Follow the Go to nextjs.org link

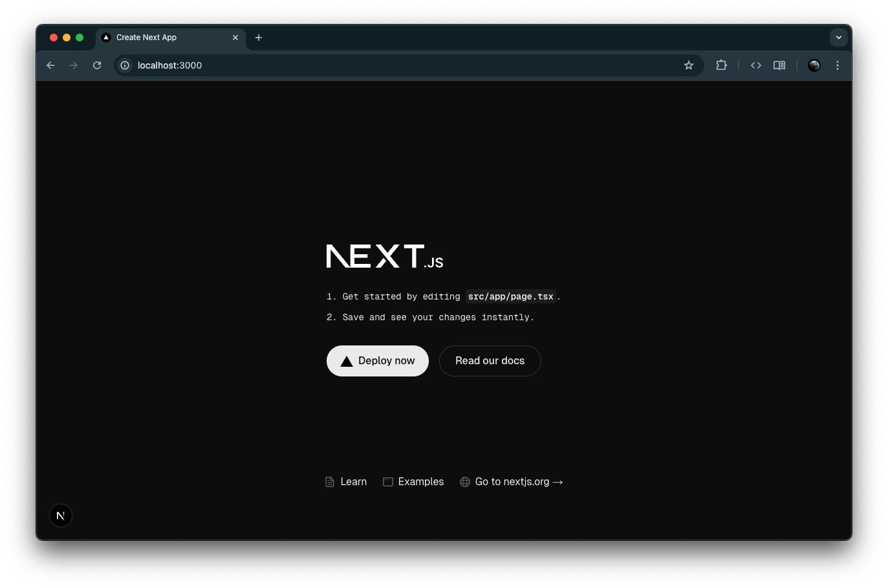(512, 482)
